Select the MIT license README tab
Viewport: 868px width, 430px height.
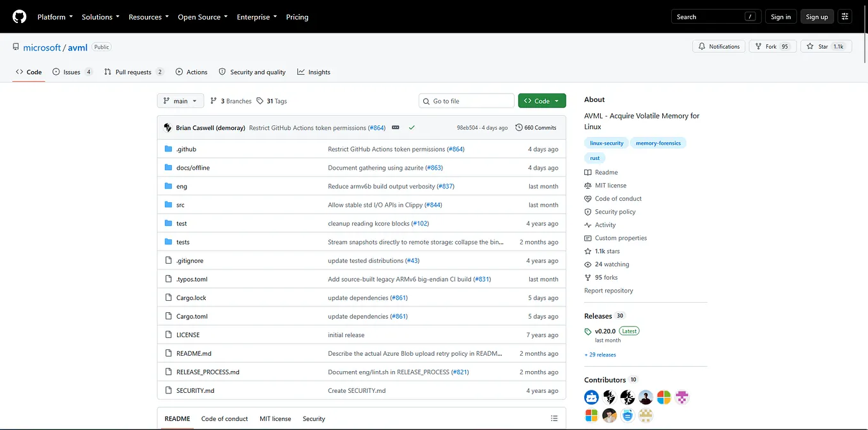pos(275,418)
